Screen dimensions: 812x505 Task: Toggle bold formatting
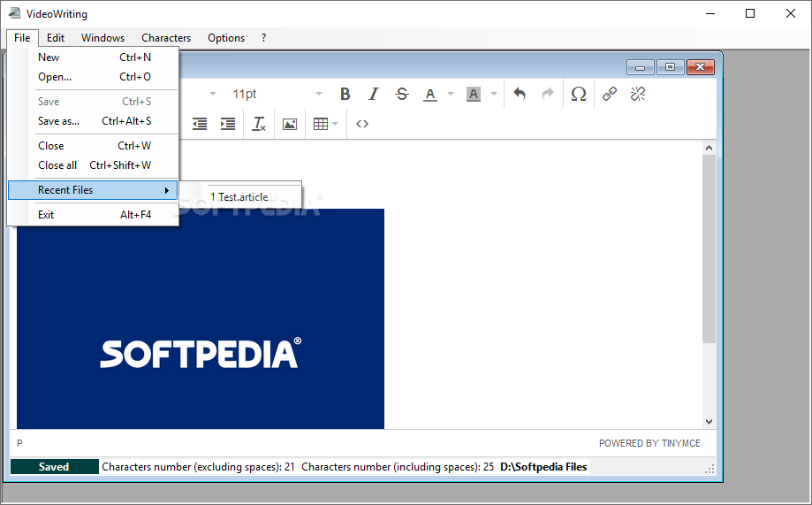pos(345,94)
